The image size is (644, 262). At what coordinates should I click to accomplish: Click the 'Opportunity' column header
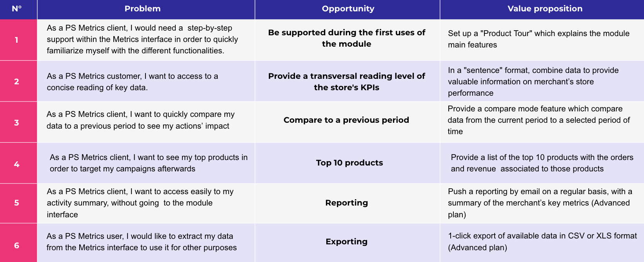pyautogui.click(x=348, y=9)
